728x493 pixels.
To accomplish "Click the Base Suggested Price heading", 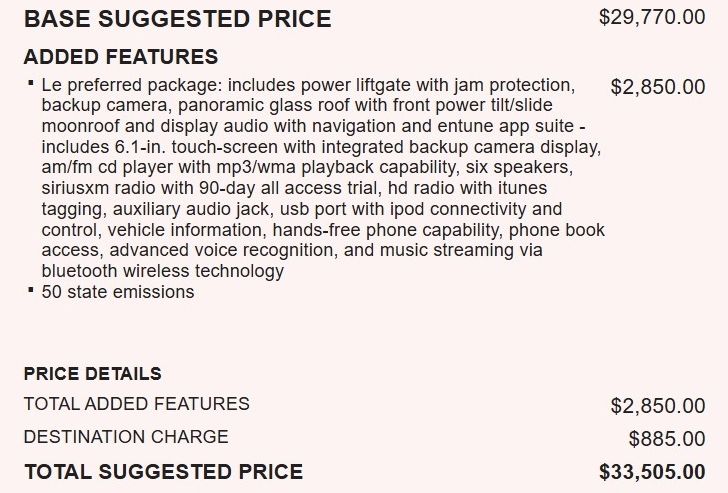I will [x=177, y=19].
